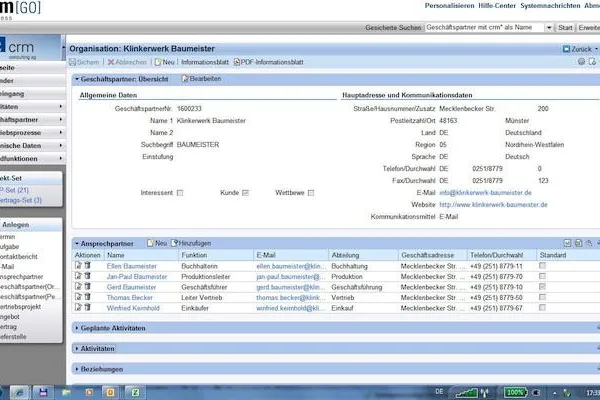Set Ellen Baumeister as Standard contact
The image size is (600, 400).
(x=542, y=265)
